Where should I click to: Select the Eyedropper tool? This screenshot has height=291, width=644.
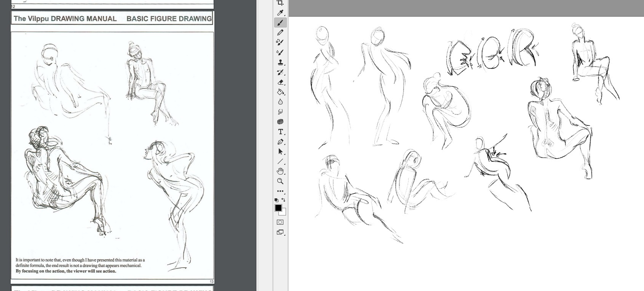point(280,13)
